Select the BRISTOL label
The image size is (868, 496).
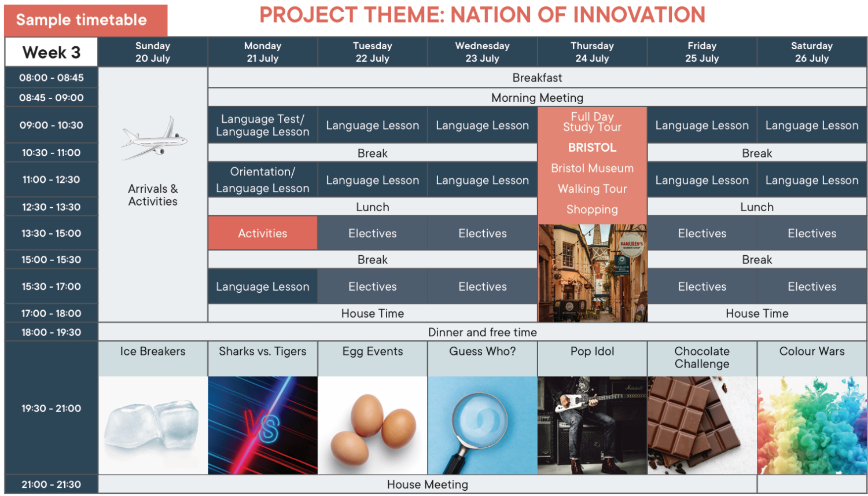[593, 148]
